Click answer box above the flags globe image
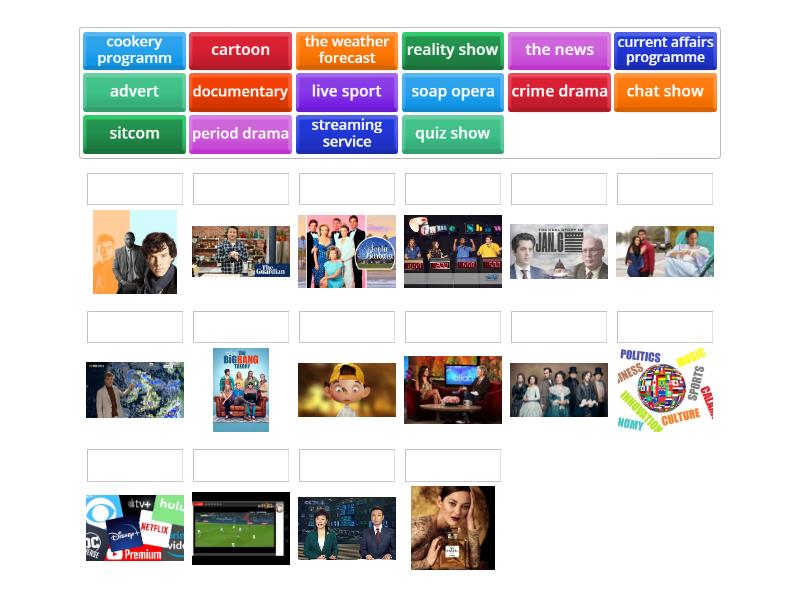Screen dimensions: 800x600 coord(665,327)
